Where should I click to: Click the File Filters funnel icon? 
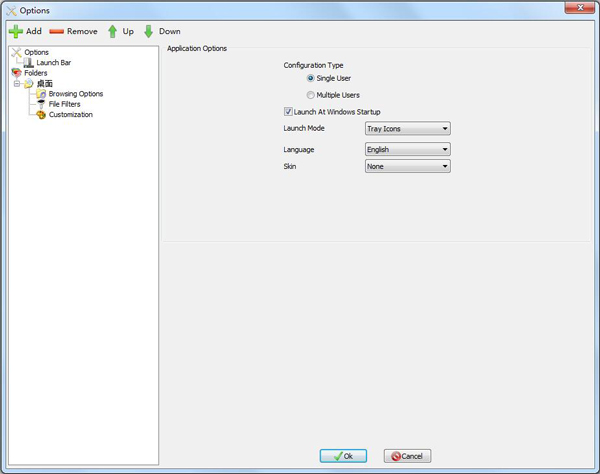point(40,104)
